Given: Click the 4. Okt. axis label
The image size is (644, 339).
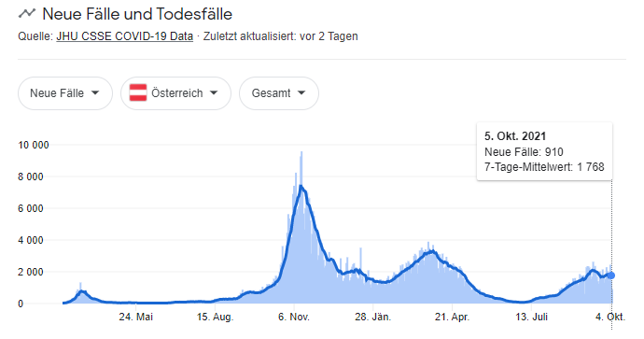Looking at the screenshot, I should [610, 317].
